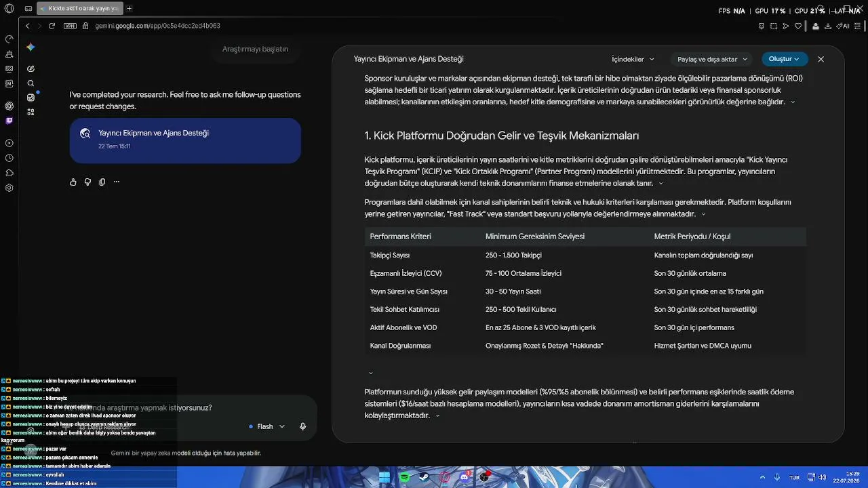Screen dimensions: 868x488
Task: Open more options for the response
Action: click(x=117, y=182)
